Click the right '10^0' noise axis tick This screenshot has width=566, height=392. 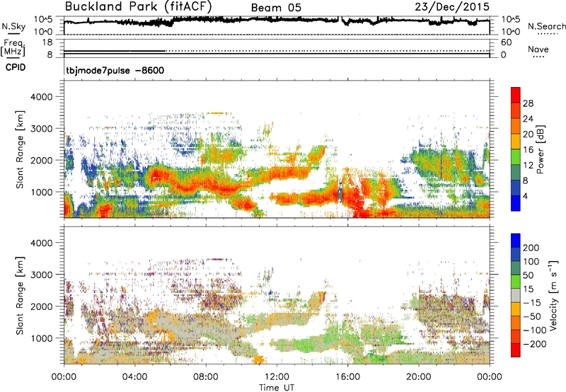[x=510, y=32]
